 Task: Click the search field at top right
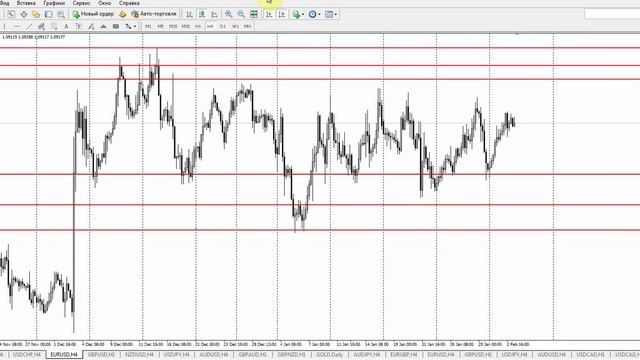point(612,14)
